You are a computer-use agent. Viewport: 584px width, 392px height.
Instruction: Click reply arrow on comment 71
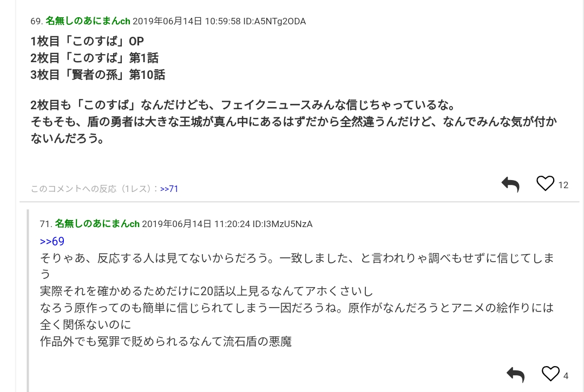point(515,374)
